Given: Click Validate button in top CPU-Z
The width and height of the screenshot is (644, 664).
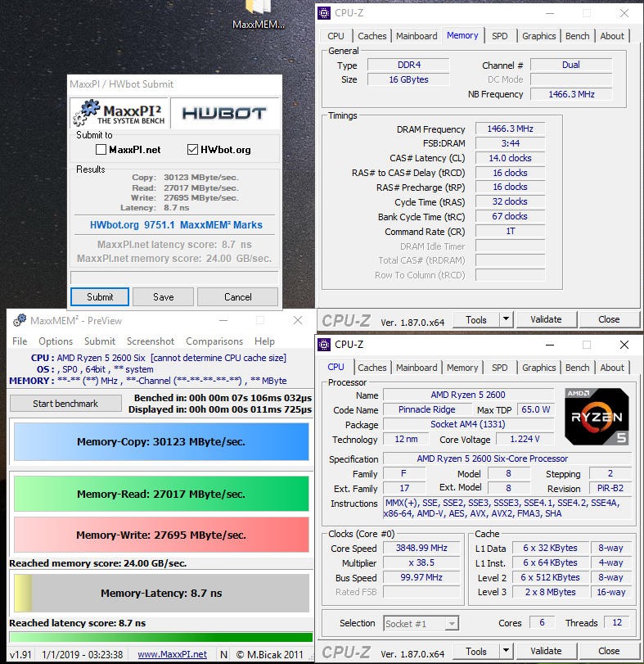Looking at the screenshot, I should coord(547,319).
